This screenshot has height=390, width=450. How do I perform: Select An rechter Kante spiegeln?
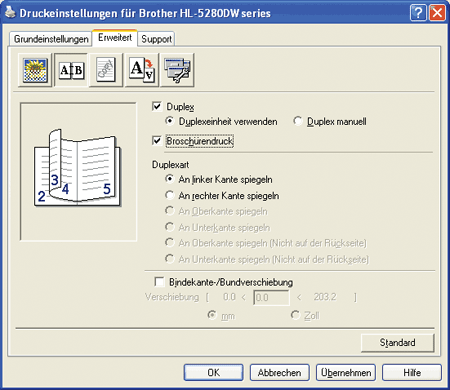[170, 195]
